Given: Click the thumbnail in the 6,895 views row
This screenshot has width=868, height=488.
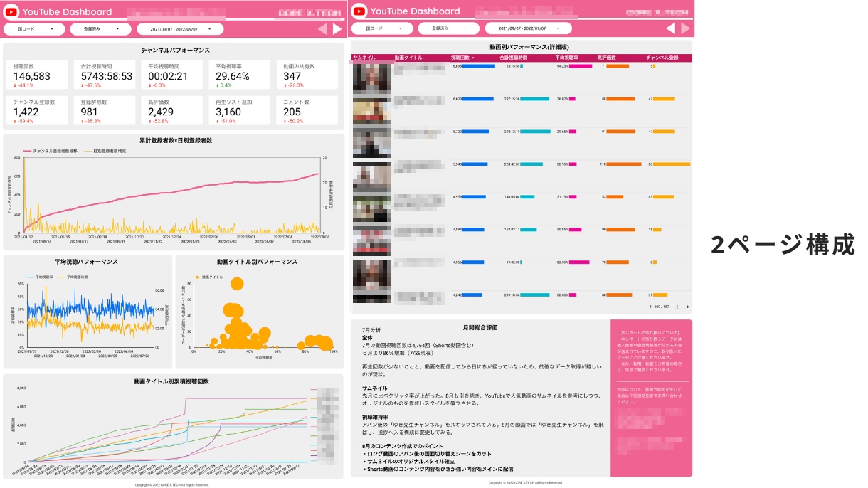Looking at the screenshot, I should 372,78.
